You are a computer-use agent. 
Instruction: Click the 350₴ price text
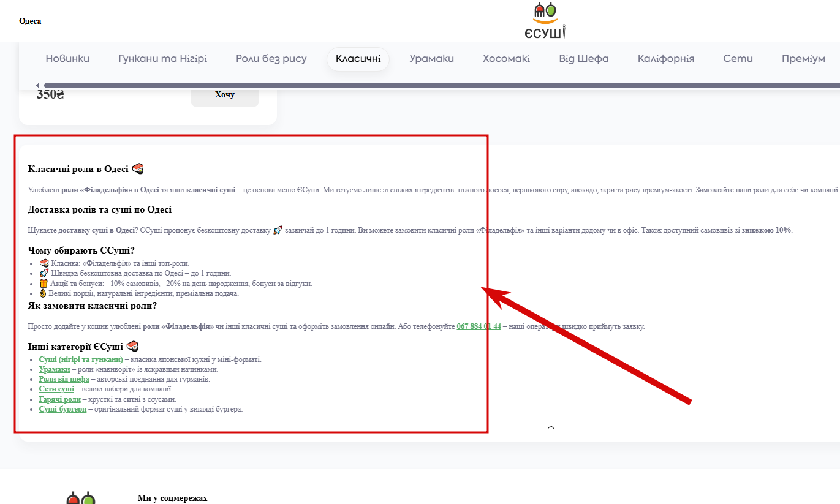click(x=50, y=94)
